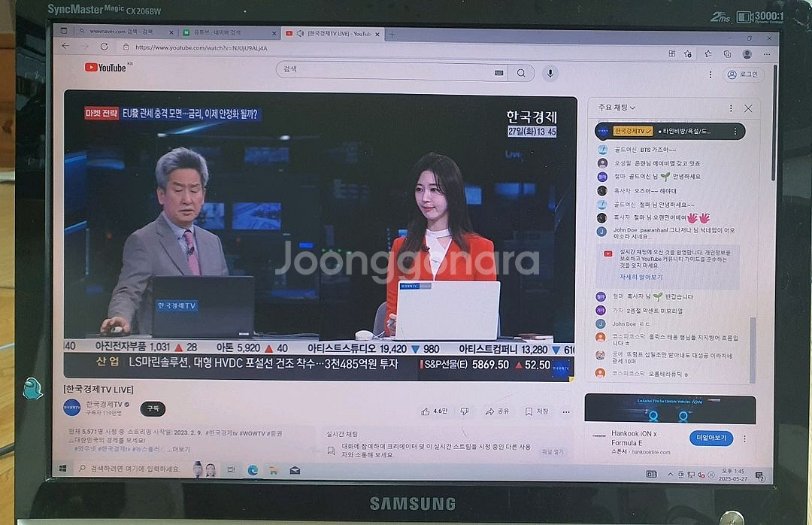Viewport: 812px width, 525px height.
Task: Click the live video player
Action: 320,236
